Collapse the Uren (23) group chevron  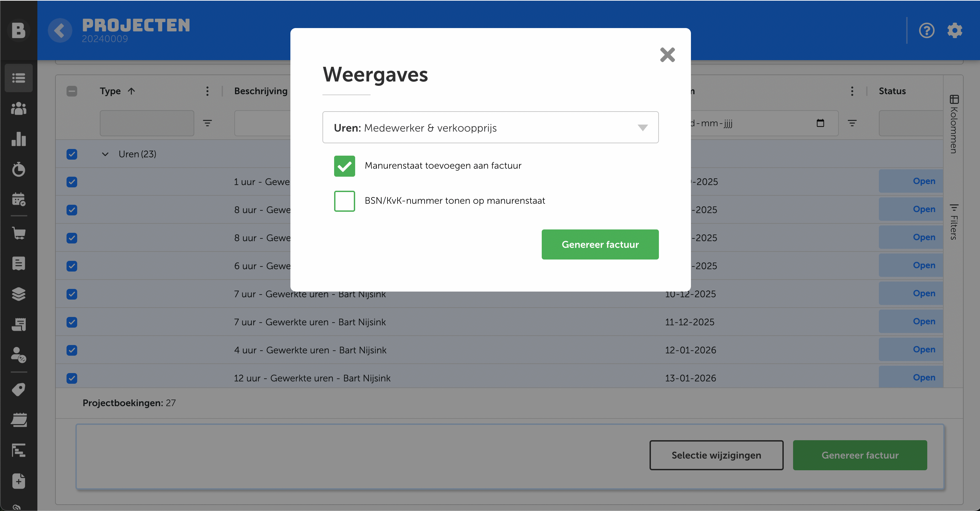click(x=105, y=154)
